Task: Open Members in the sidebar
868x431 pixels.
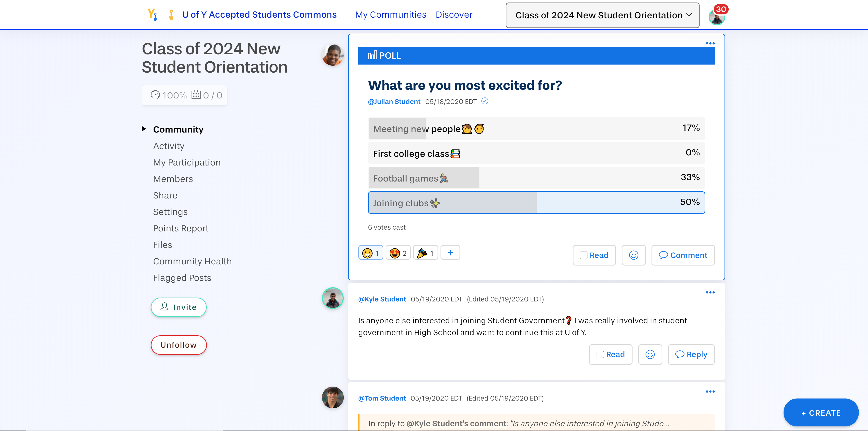Action: 173,179
